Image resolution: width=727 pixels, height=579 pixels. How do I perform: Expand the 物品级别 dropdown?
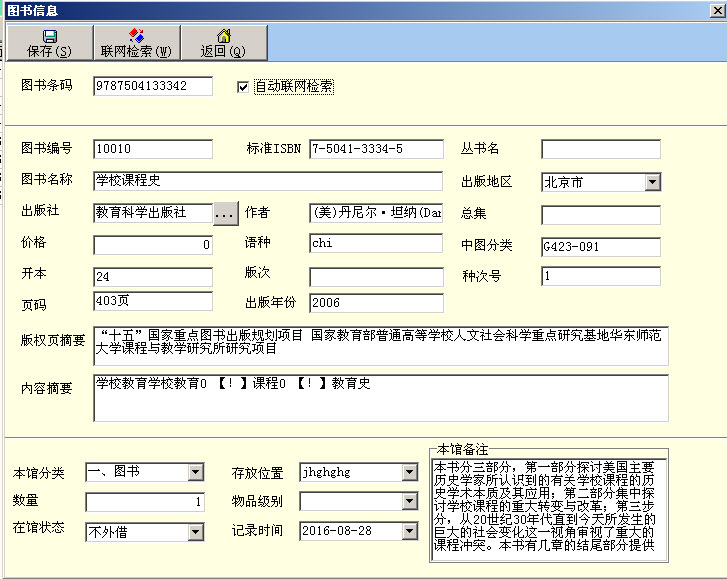click(x=409, y=502)
